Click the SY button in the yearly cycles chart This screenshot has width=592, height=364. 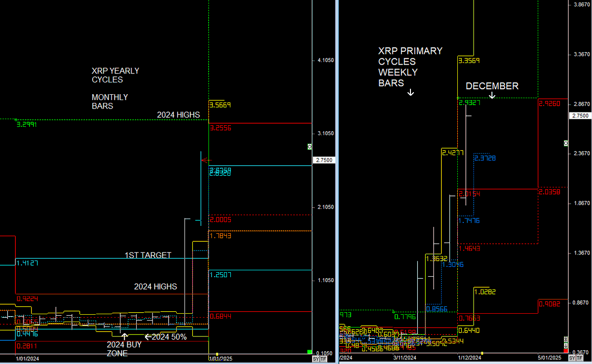click(316, 359)
